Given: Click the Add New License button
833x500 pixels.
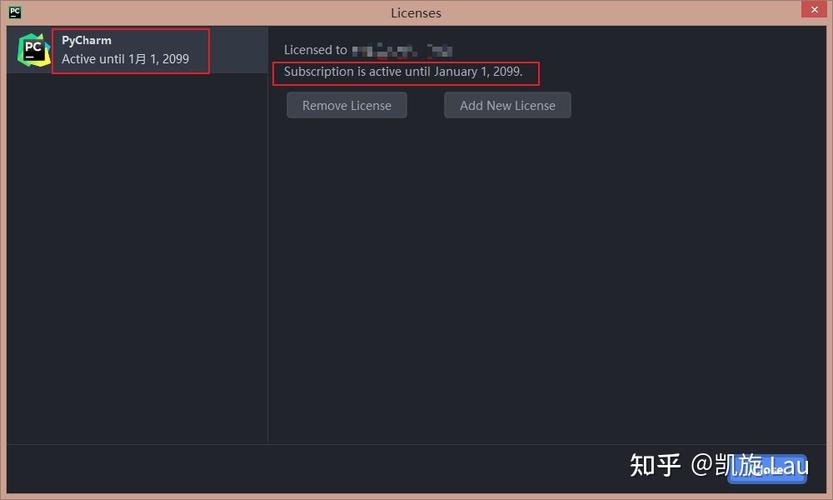Looking at the screenshot, I should tap(507, 105).
